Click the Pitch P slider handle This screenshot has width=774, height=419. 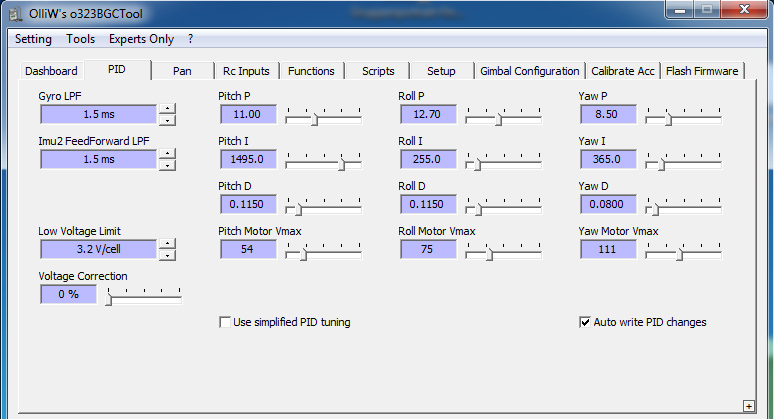(314, 119)
